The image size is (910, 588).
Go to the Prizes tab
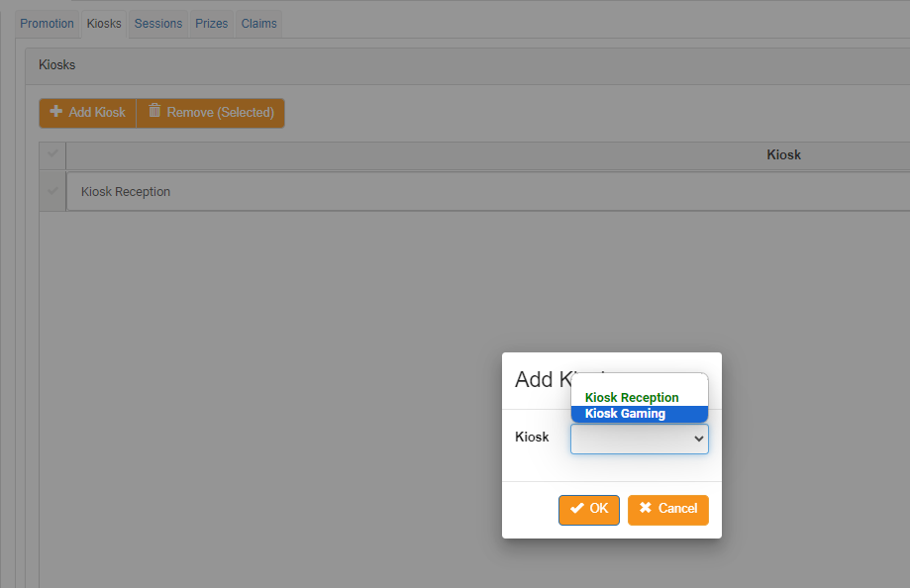click(212, 24)
